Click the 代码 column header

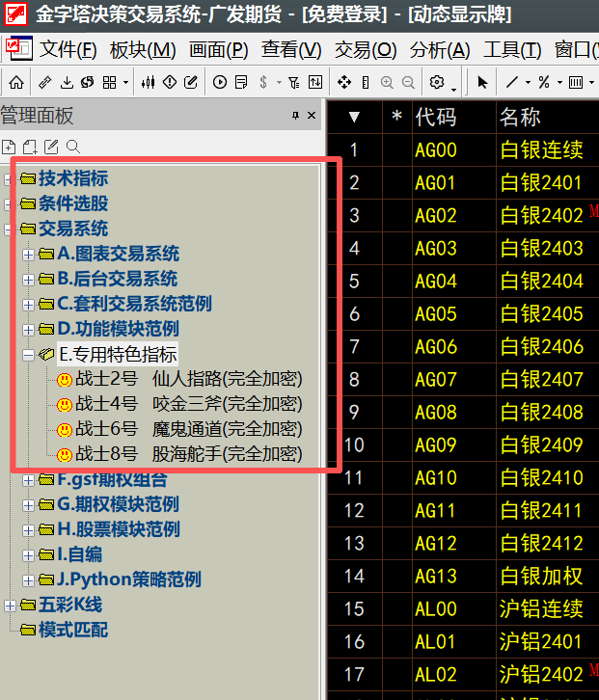(x=436, y=117)
